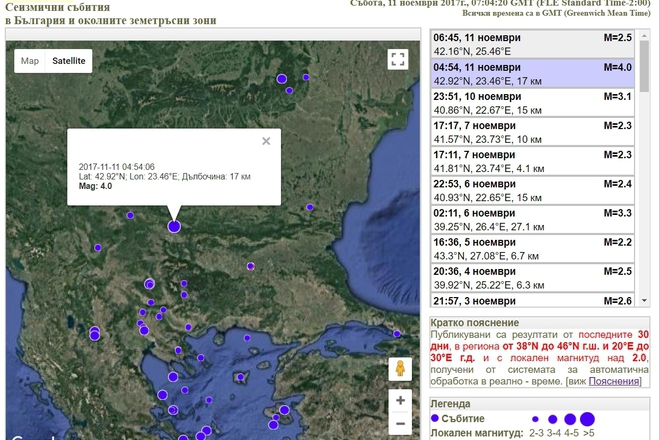Switch to Map view
Viewport: 660px width, 440px height.
point(30,61)
